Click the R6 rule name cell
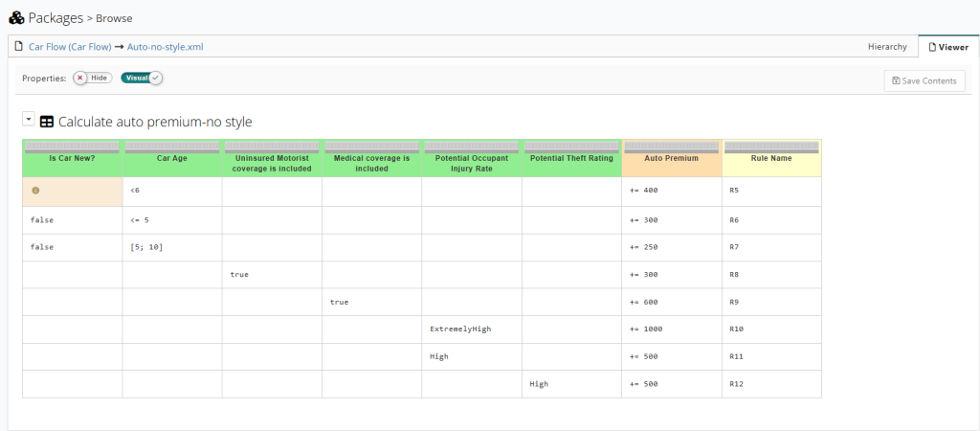This screenshot has width=980, height=431. coord(772,220)
